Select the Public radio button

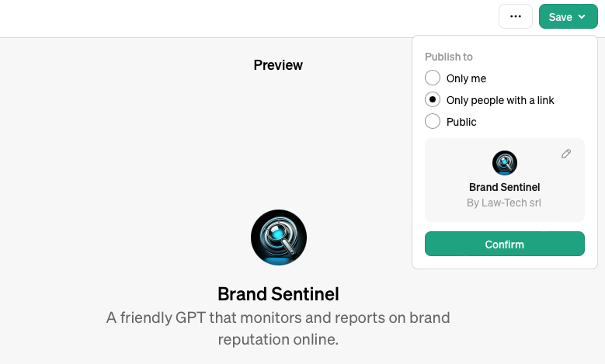tap(433, 122)
